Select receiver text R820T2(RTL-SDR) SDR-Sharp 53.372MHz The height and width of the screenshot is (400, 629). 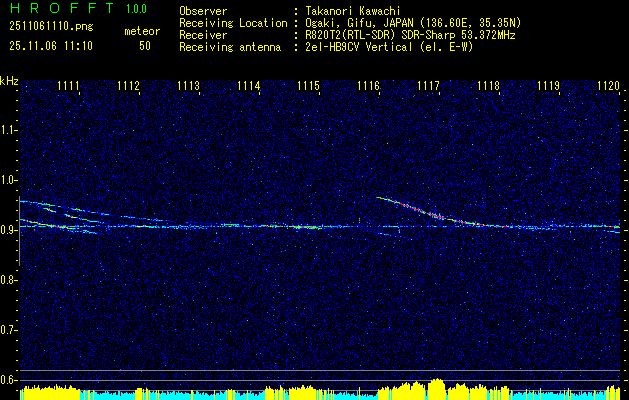click(410, 35)
